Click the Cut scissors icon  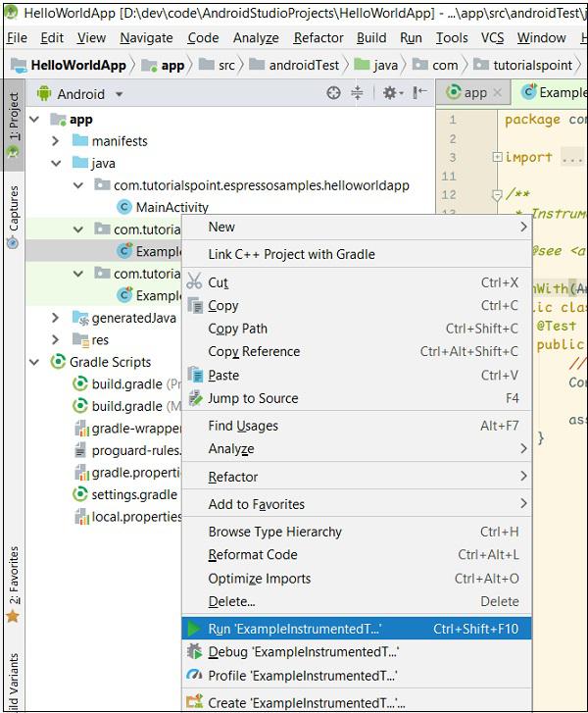tap(194, 281)
